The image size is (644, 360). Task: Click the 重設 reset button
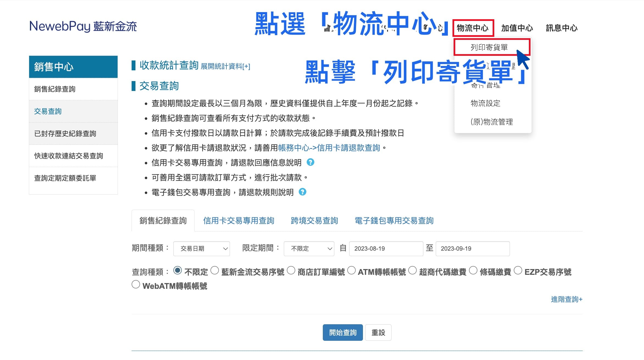pyautogui.click(x=378, y=333)
